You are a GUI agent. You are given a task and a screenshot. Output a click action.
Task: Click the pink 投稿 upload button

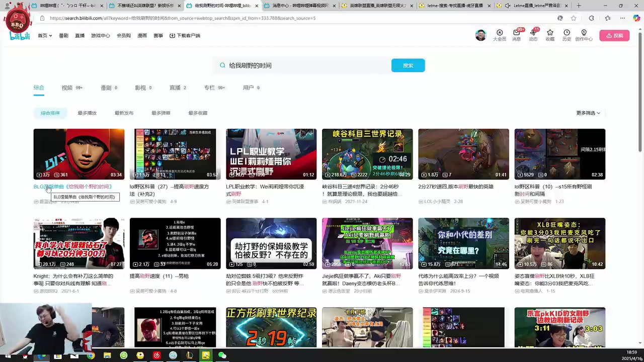pos(615,35)
